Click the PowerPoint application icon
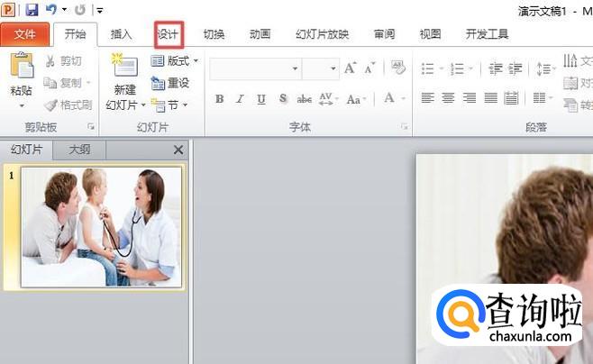Screen dimensions: 593x364 8,10
